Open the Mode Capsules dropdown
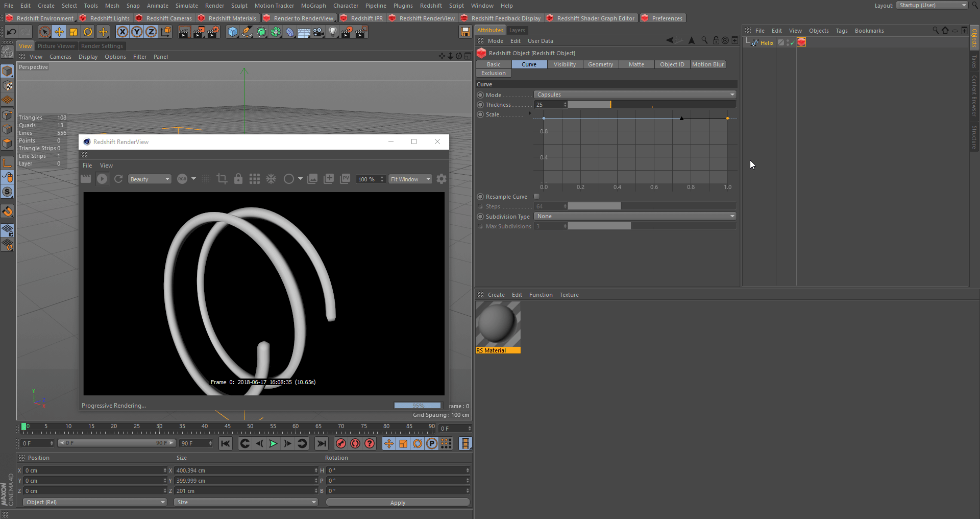 tap(635, 95)
